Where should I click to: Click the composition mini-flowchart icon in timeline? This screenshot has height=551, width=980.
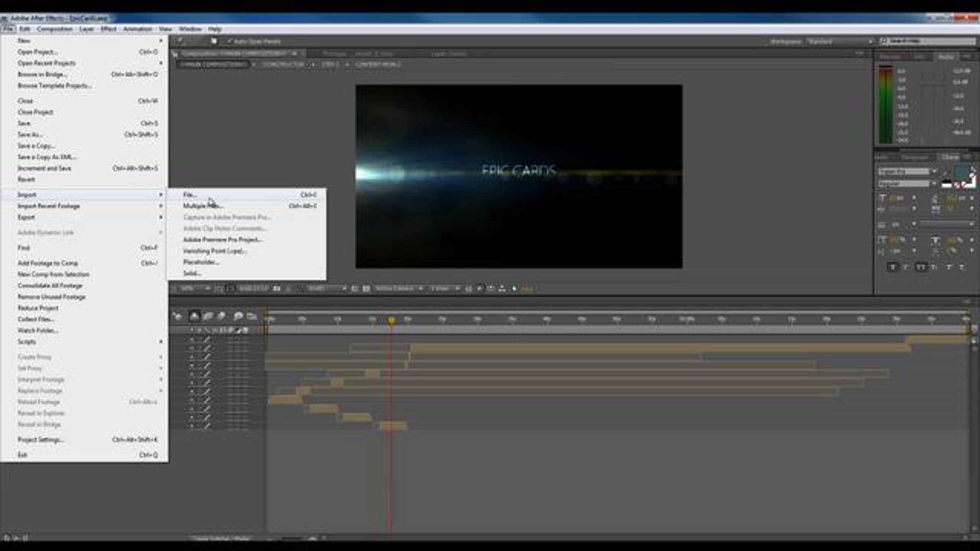click(x=177, y=316)
